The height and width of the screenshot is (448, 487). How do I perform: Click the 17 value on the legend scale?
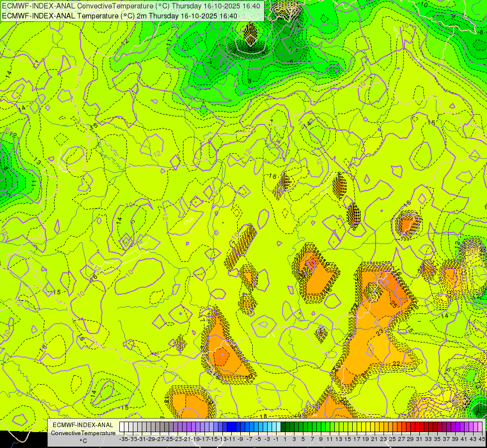click(357, 439)
